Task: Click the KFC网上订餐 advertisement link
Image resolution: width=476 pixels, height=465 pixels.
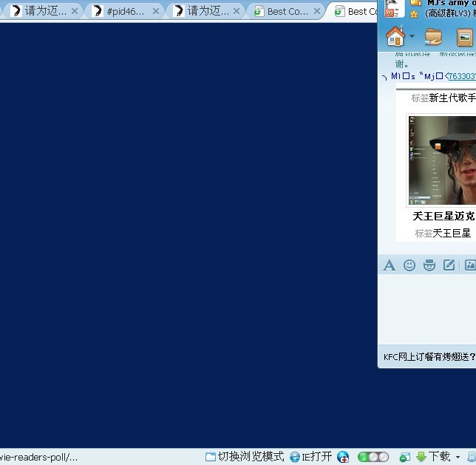Action: tap(429, 357)
